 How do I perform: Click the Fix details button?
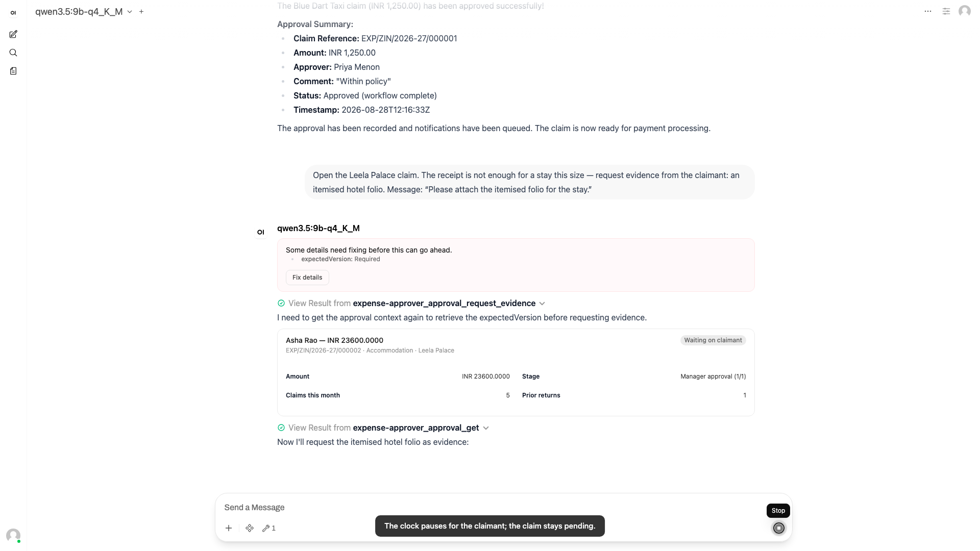click(307, 278)
